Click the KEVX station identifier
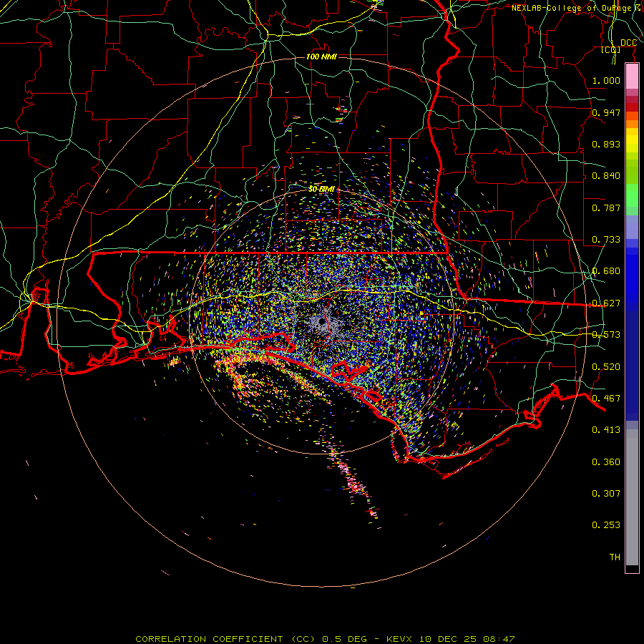This screenshot has height=644, width=644. 399,639
